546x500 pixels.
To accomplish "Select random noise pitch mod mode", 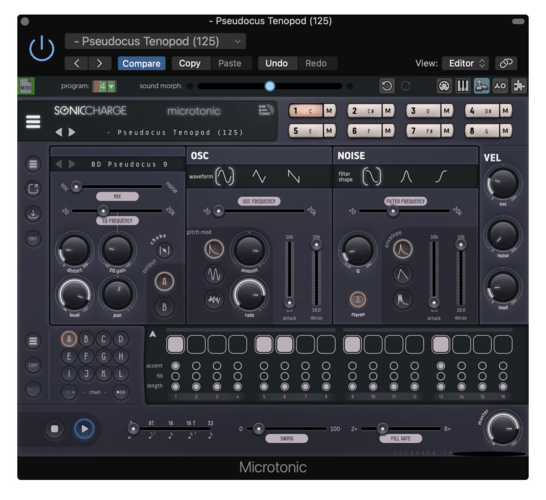I will click(x=214, y=299).
